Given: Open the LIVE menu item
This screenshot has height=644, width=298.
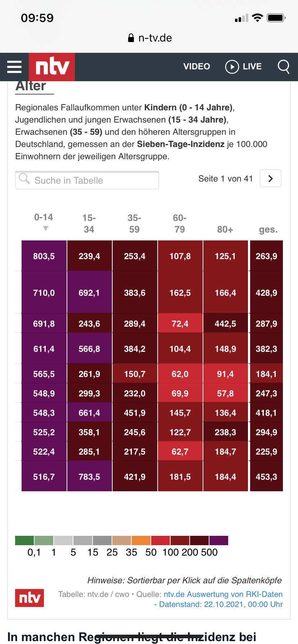Looking at the screenshot, I should [252, 66].
